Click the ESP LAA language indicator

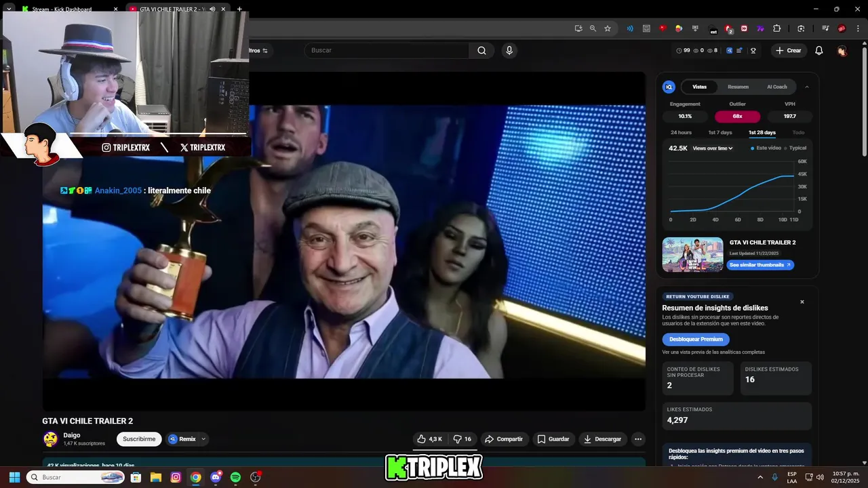[x=792, y=477]
